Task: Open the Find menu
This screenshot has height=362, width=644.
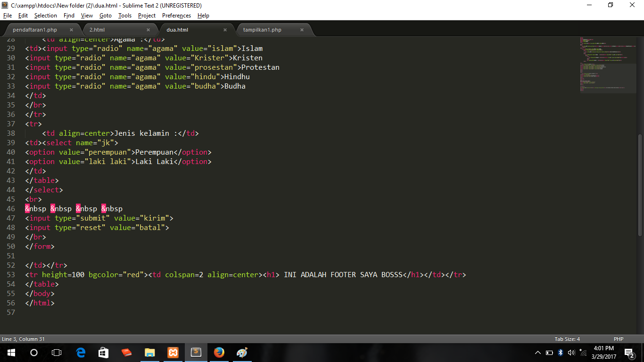Action: click(69, 16)
